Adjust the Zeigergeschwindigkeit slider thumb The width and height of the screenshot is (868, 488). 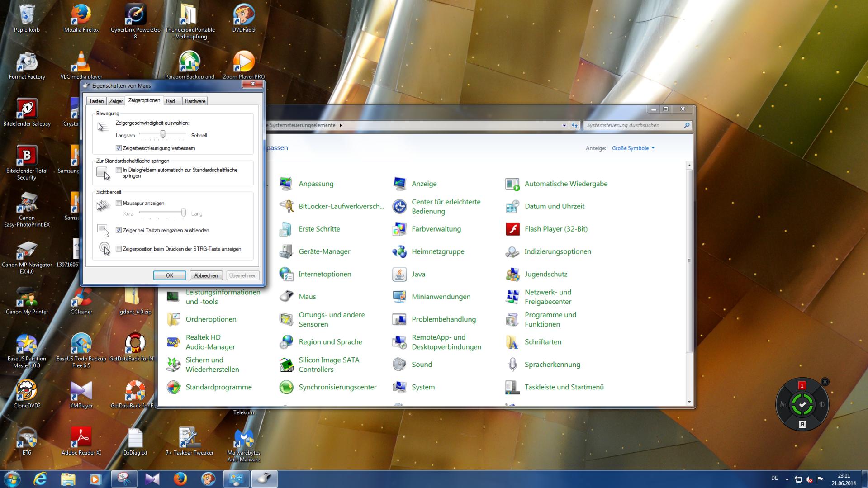tap(163, 134)
